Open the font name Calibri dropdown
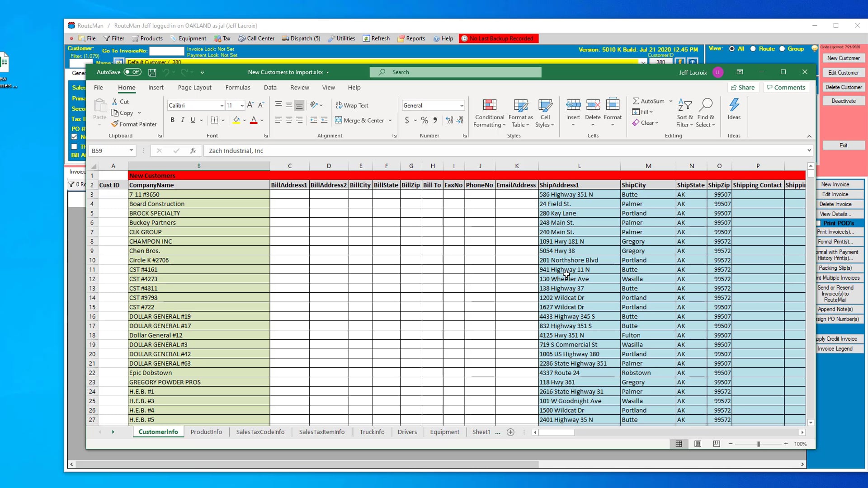The height and width of the screenshot is (488, 868). (x=222, y=105)
